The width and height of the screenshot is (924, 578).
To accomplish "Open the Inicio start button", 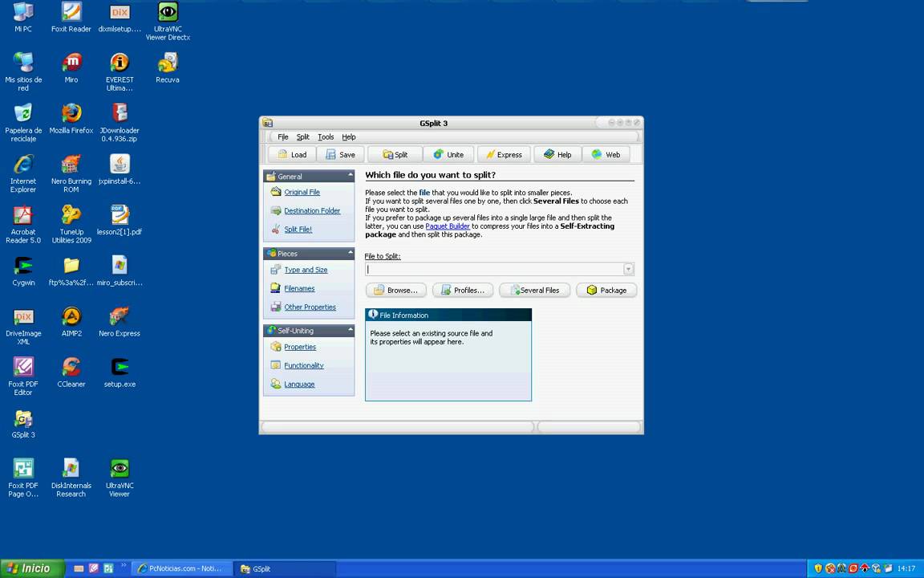I will [32, 568].
